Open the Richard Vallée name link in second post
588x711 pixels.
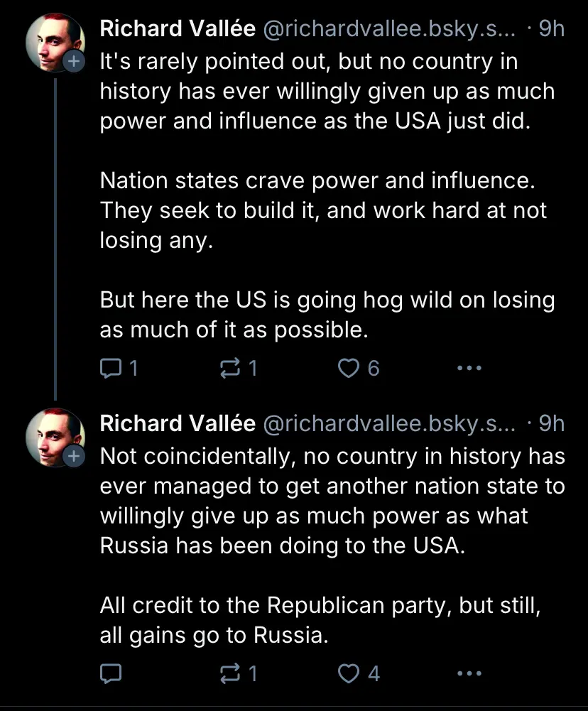tap(178, 424)
